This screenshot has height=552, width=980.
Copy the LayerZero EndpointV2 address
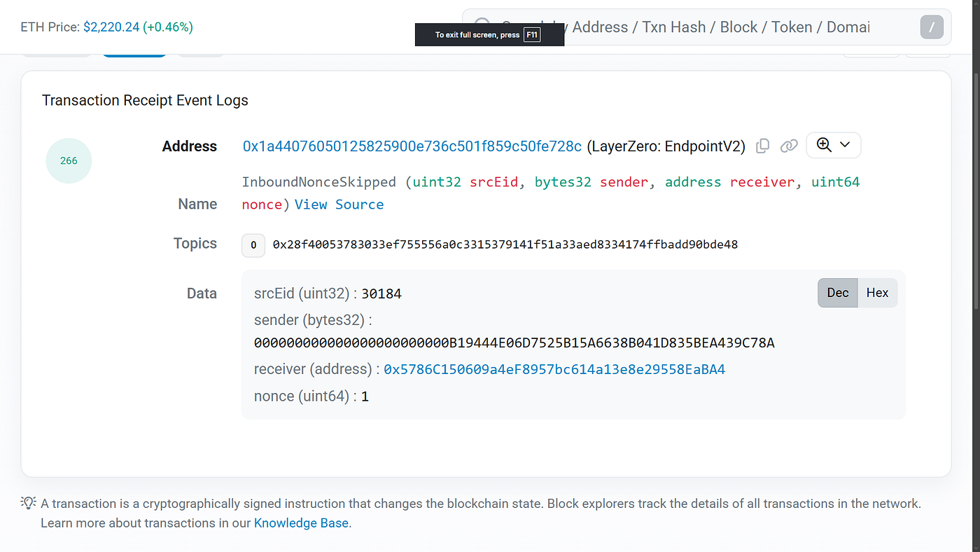coord(763,146)
